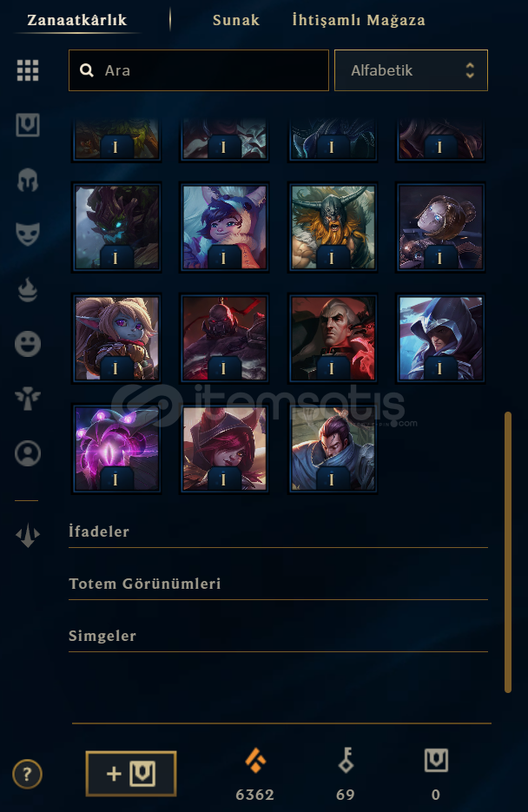Click the gold vertical scrollbar

point(508,552)
